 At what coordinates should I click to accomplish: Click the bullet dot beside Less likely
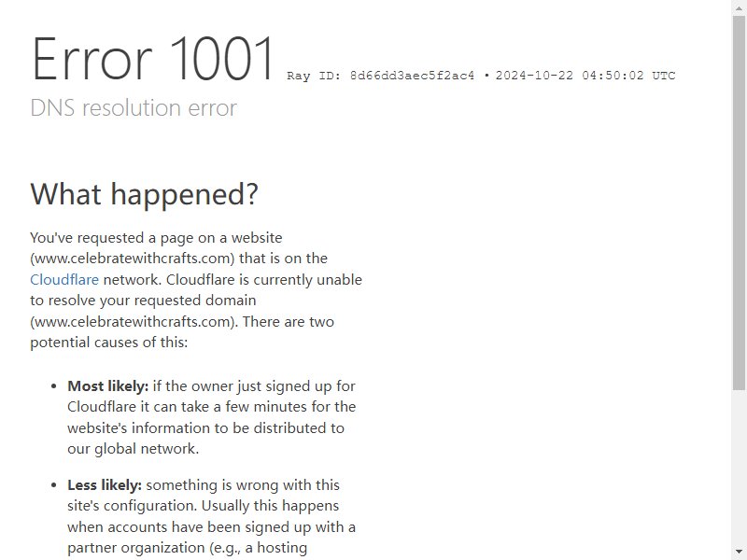[54, 485]
